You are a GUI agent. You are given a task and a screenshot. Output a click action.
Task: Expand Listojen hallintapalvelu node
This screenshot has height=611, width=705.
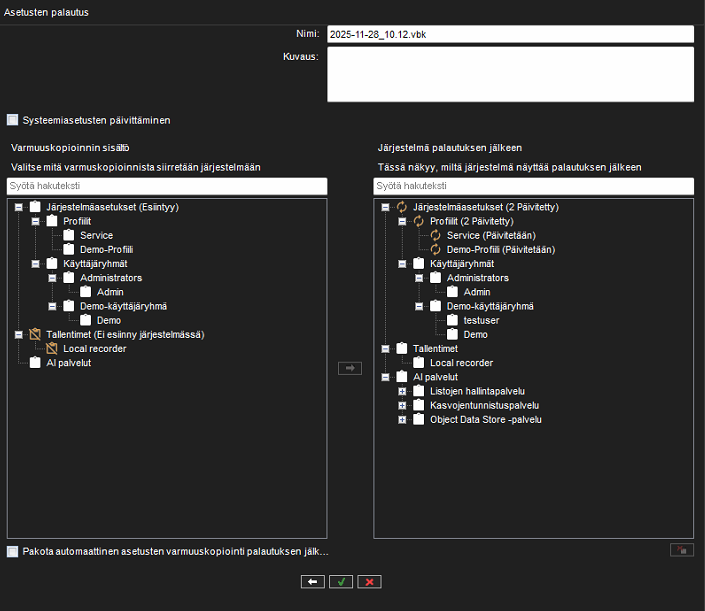(402, 391)
